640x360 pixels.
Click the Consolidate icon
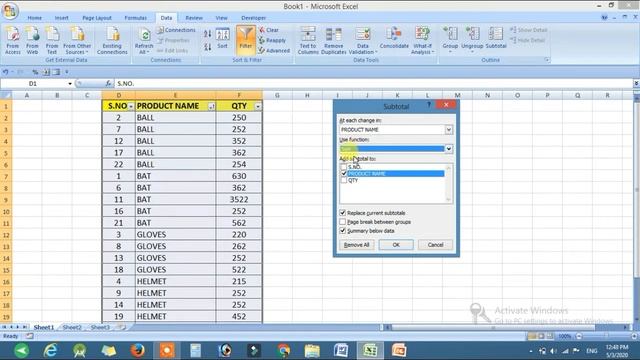point(394,39)
